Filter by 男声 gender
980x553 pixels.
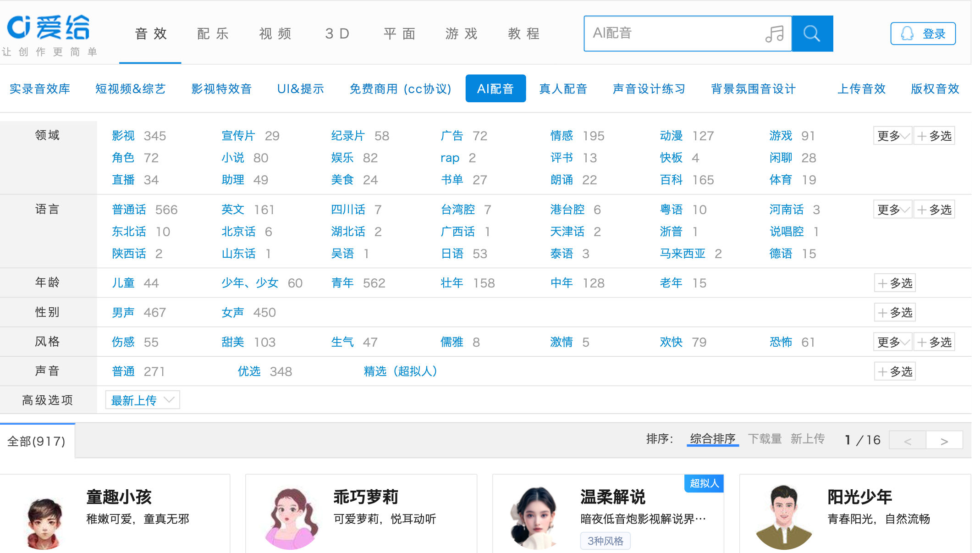123,312
